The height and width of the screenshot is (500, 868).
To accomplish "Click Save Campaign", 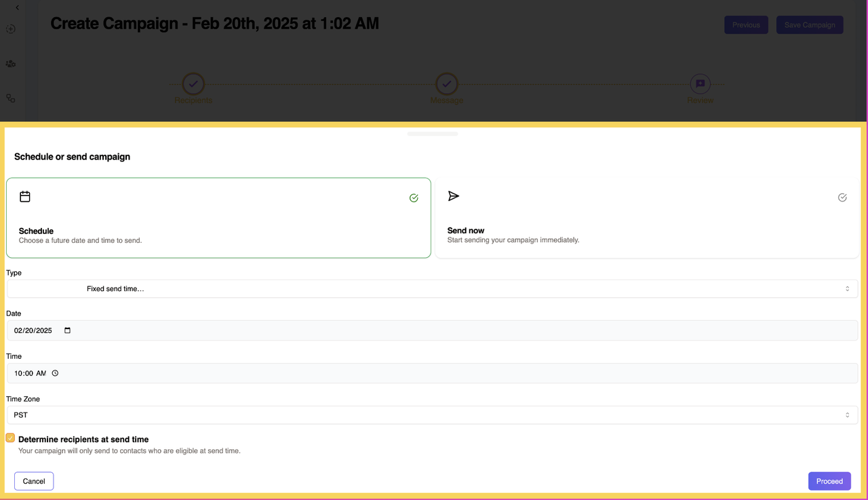I will pyautogui.click(x=810, y=24).
